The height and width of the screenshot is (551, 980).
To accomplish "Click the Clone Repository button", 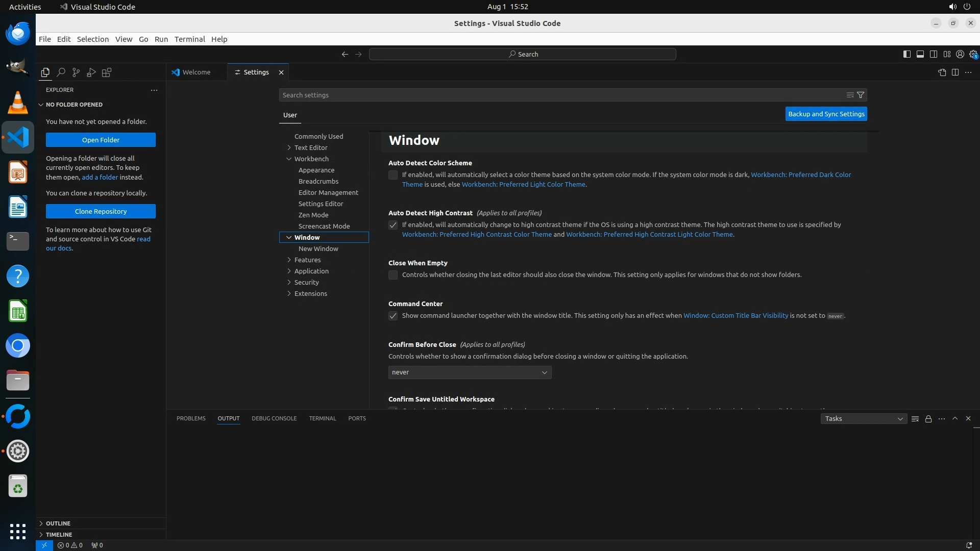I will point(101,211).
